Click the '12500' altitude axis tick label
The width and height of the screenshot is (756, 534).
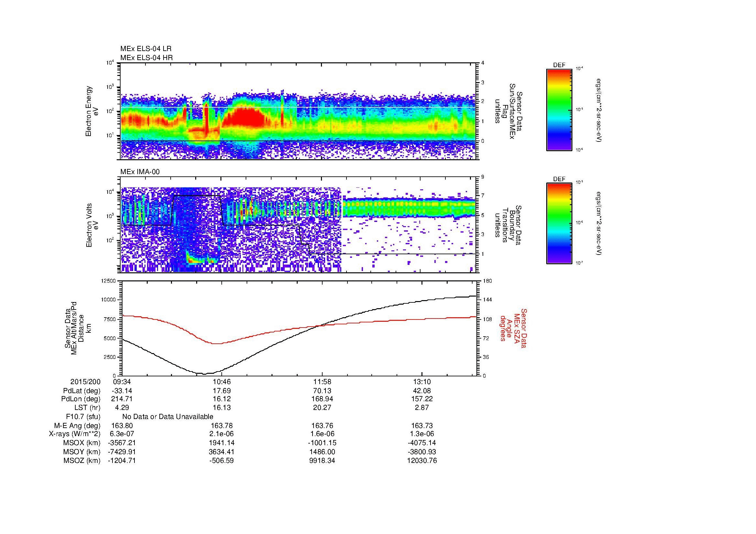point(108,281)
